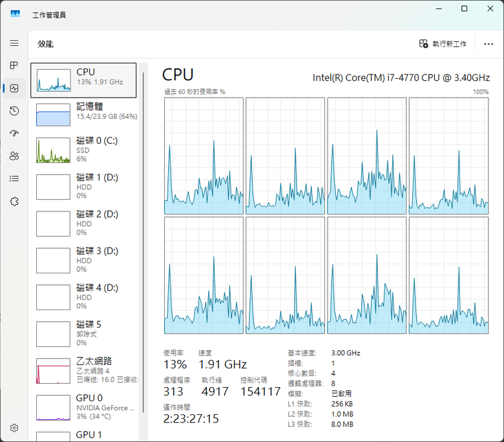Select 磁碟 5 removable disk item
This screenshot has width=504, height=442.
[85, 333]
